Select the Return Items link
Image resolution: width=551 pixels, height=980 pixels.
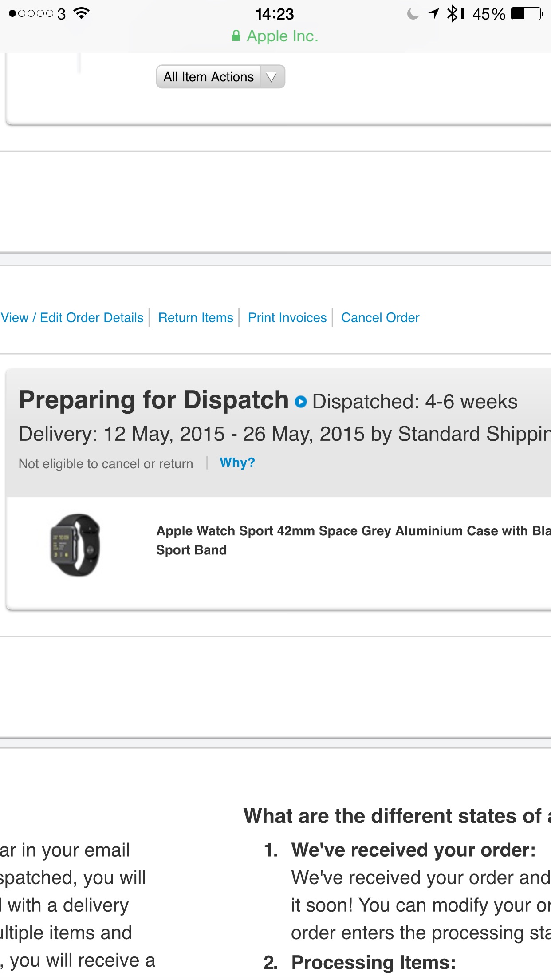[196, 318]
